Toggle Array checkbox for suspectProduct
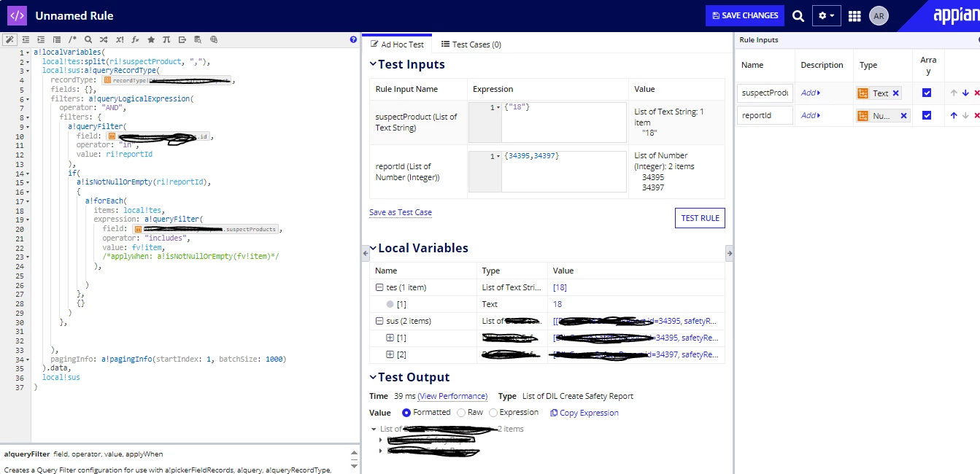The height and width of the screenshot is (474, 980). 927,93
